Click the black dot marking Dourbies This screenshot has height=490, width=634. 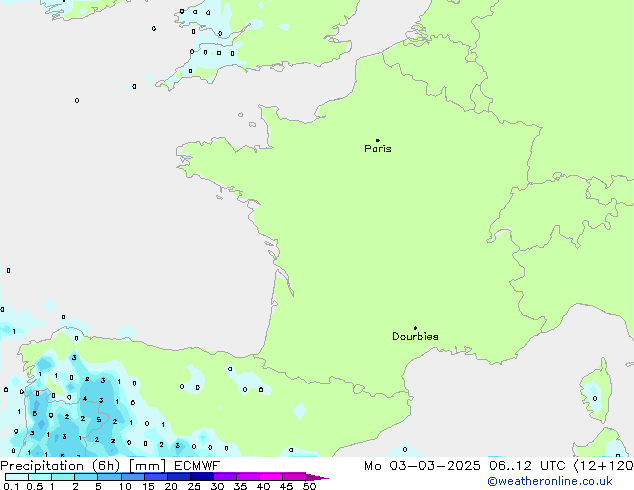pyautogui.click(x=415, y=328)
